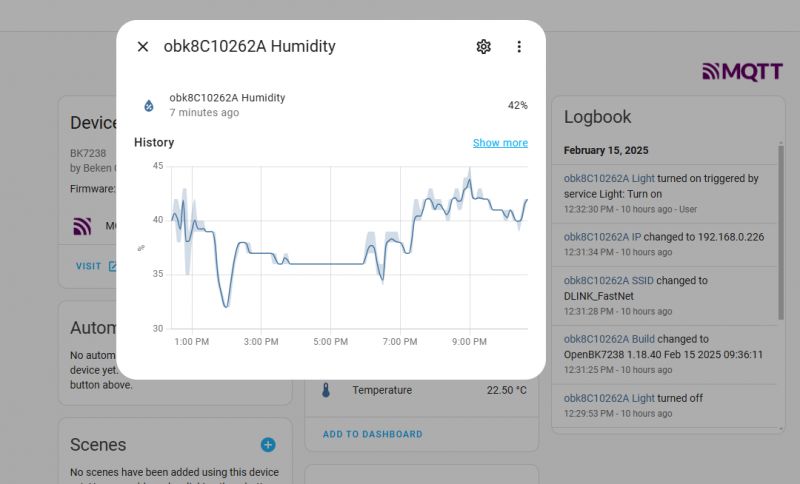This screenshot has height=484, width=800.
Task: Click the 42% humidity value
Action: [517, 105]
